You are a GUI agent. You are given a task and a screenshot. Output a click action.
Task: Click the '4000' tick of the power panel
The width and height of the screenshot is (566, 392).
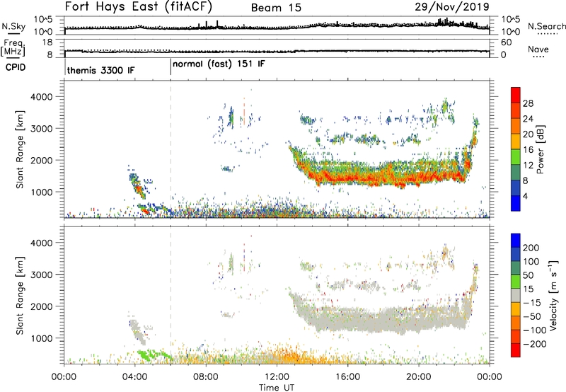pos(42,97)
